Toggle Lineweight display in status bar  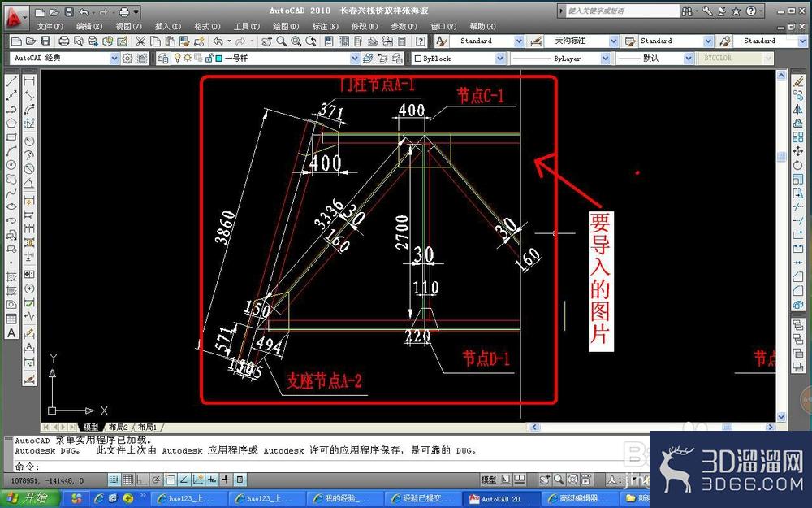click(226, 480)
